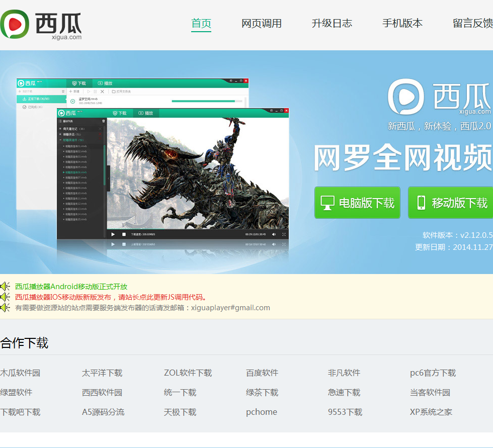493x448 pixels.
Task: Click the 移动版下载 button
Action: pyautogui.click(x=451, y=203)
